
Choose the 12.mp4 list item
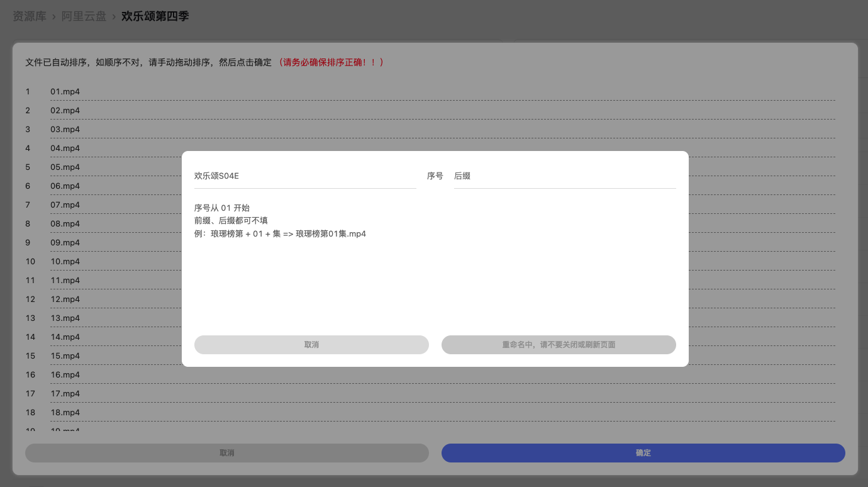(65, 299)
